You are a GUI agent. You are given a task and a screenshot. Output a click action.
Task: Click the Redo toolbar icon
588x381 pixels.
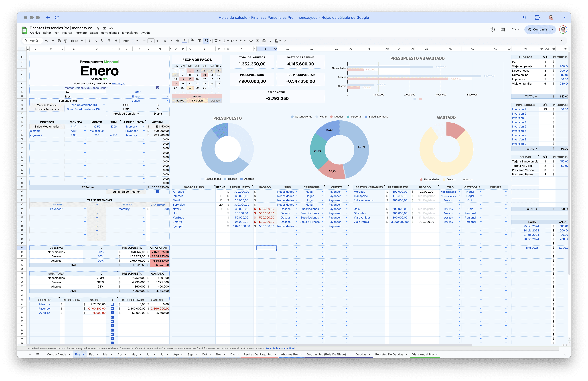(53, 41)
